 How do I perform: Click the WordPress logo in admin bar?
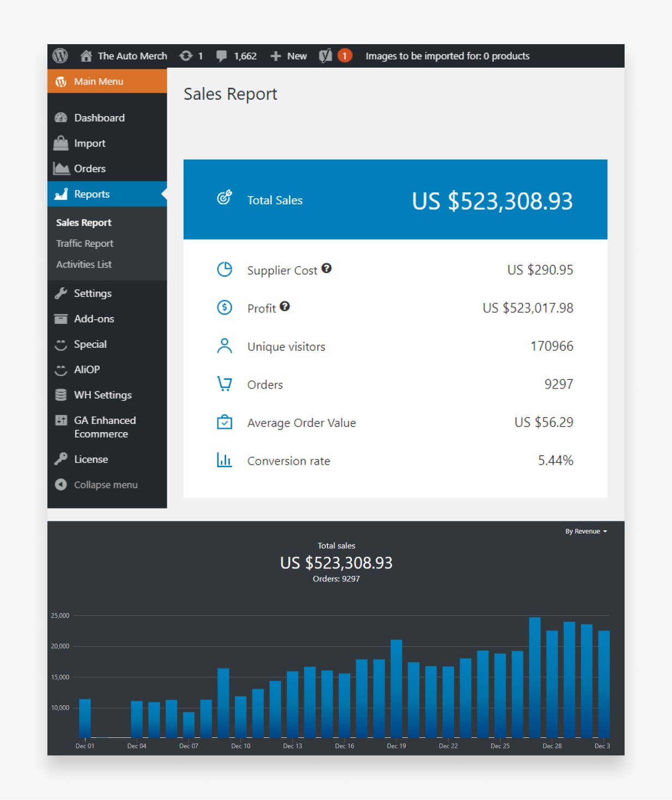[60, 56]
